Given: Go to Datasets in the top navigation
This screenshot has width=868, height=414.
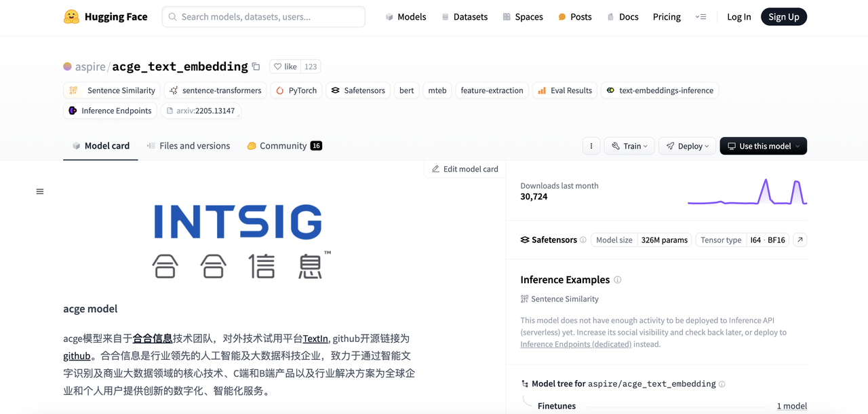Looking at the screenshot, I should pos(465,17).
